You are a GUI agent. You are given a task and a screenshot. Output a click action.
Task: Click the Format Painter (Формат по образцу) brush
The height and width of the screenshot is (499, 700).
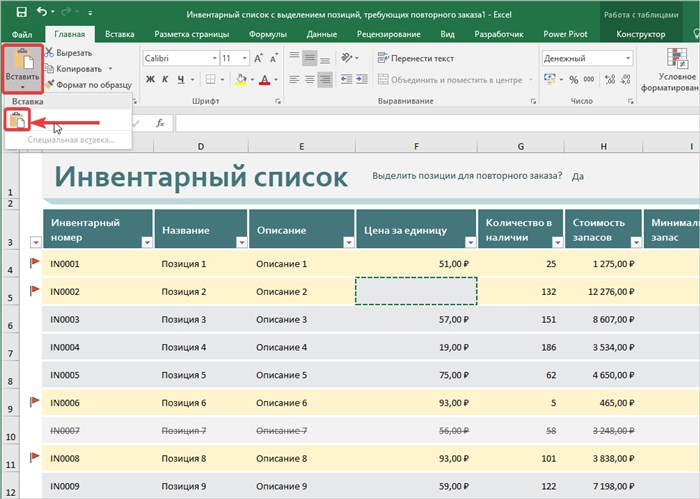[x=49, y=84]
